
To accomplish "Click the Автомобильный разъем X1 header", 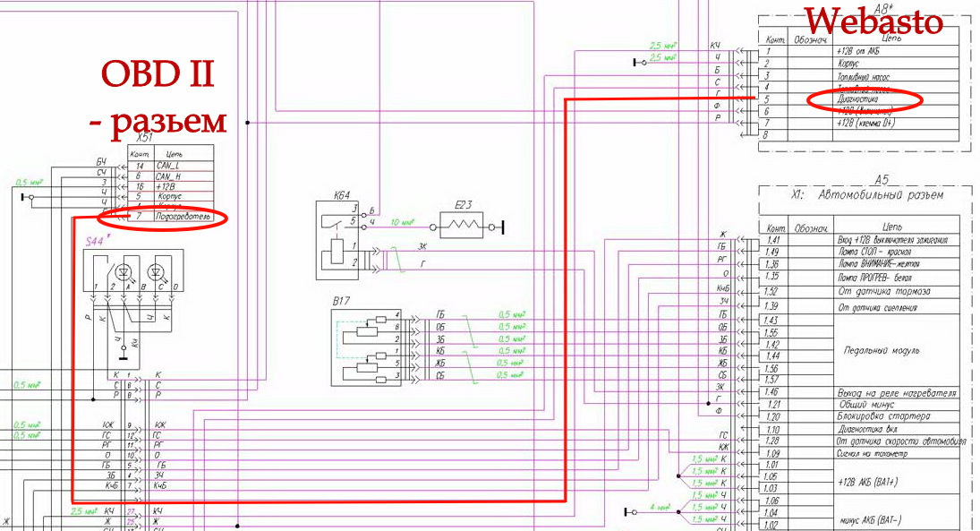I will [866, 194].
